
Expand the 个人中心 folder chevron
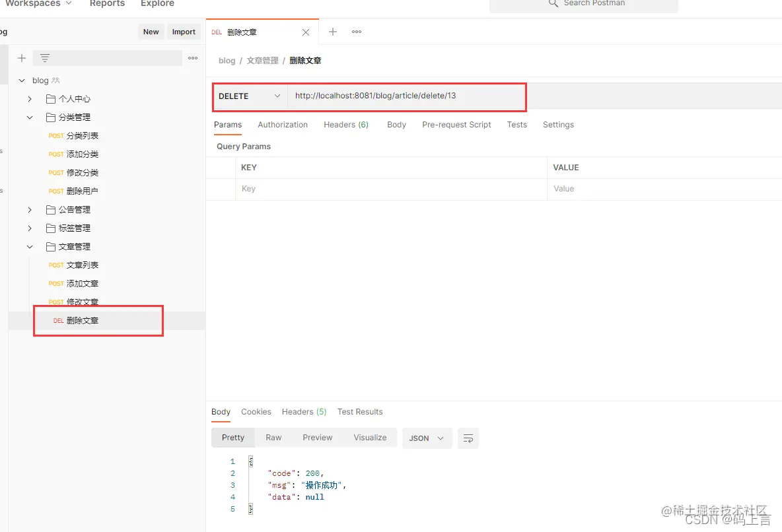click(30, 99)
